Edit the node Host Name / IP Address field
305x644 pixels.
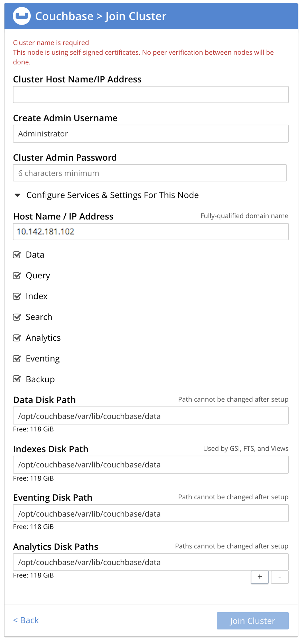point(151,232)
